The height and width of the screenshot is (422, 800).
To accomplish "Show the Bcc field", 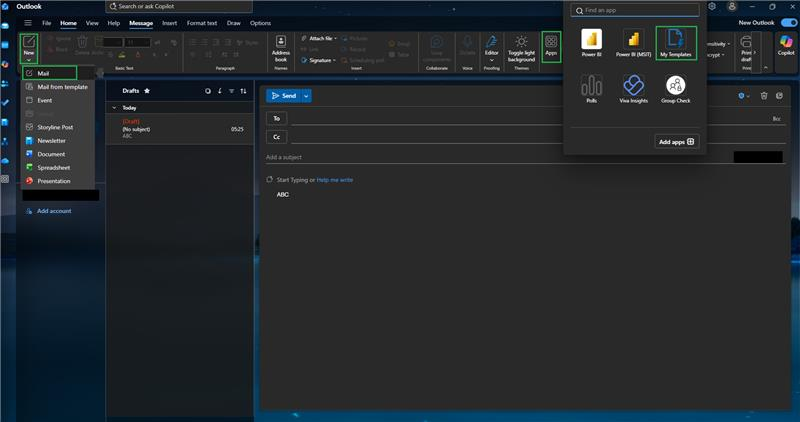I will pyautogui.click(x=776, y=118).
